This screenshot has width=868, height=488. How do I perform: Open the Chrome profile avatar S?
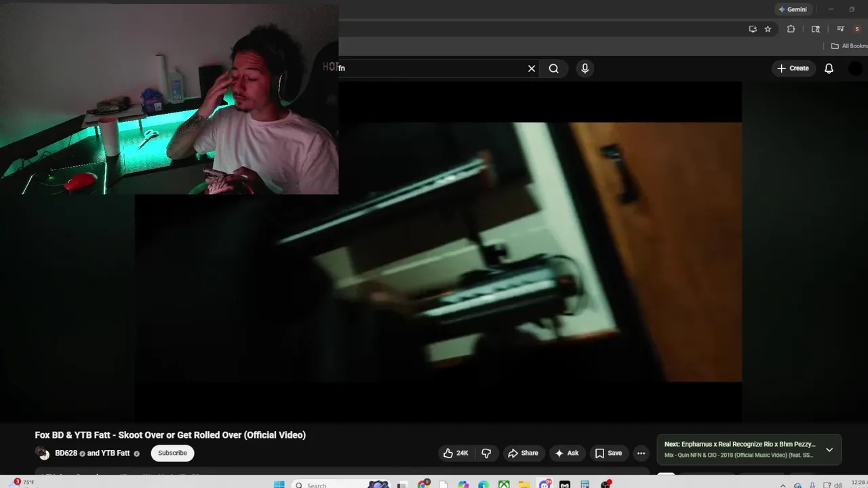tap(858, 29)
